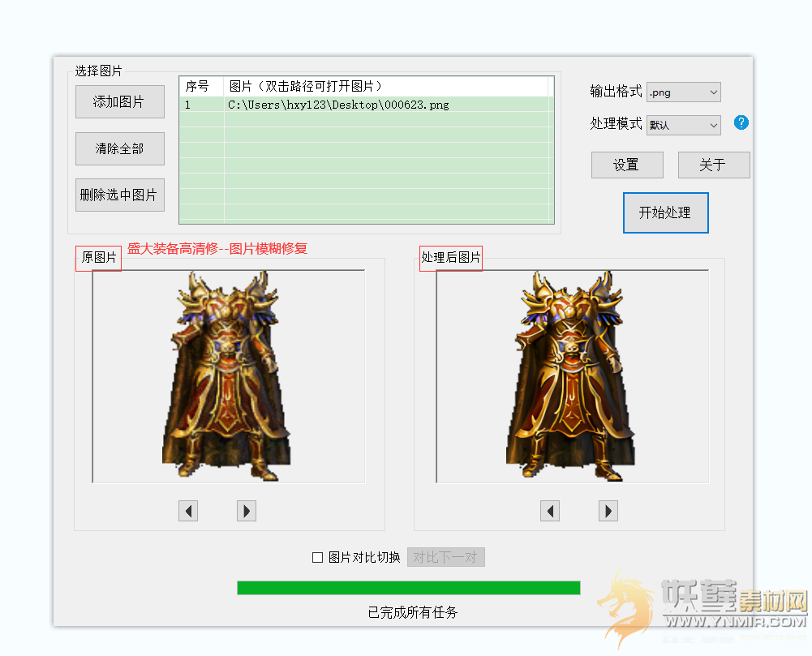
Task: Click the original armor image preview
Action: [229, 376]
